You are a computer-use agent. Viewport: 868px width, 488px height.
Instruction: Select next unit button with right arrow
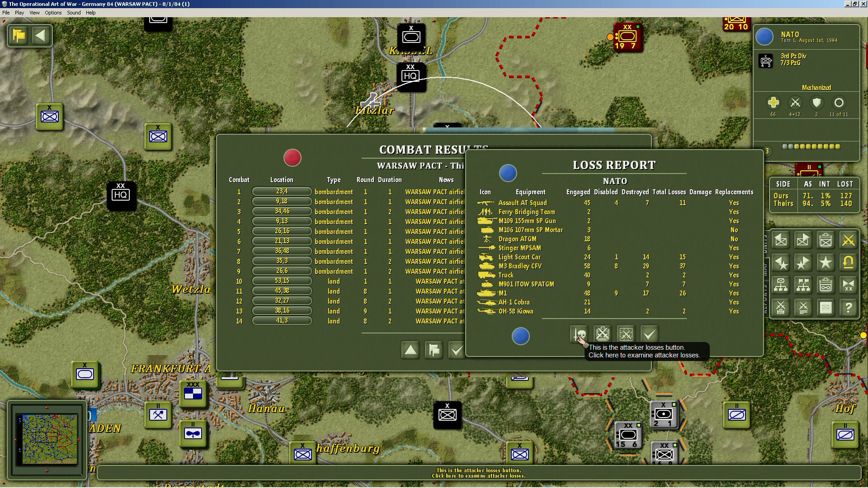(803, 240)
